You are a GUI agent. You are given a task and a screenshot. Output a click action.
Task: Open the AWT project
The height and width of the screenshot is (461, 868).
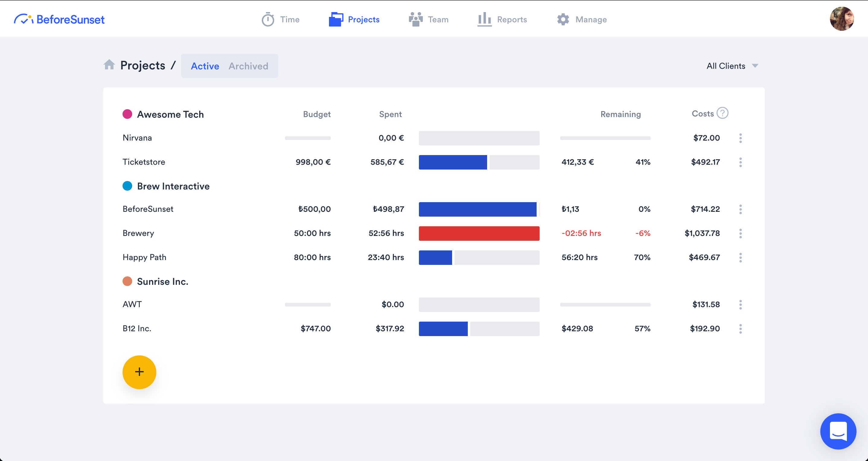tap(132, 304)
